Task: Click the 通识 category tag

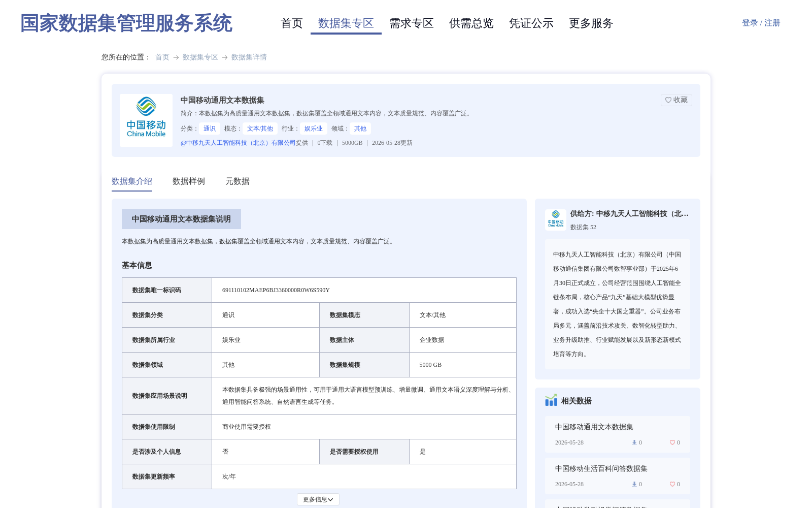Action: pos(210,129)
